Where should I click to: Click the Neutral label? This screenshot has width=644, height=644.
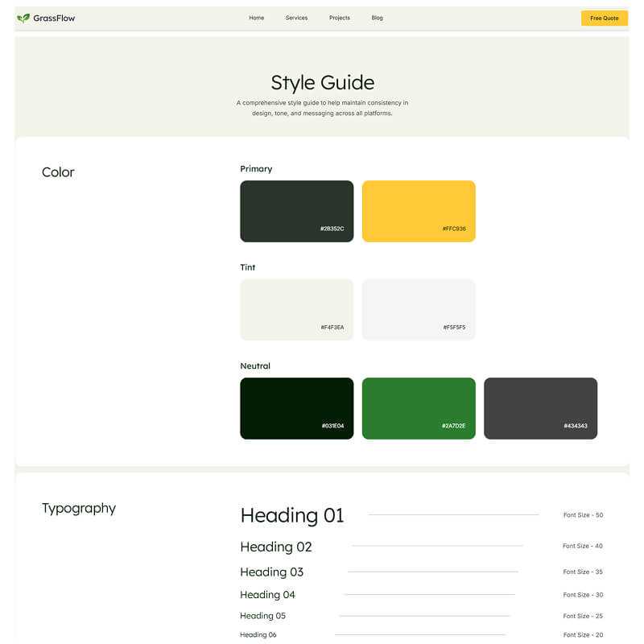[x=255, y=366]
